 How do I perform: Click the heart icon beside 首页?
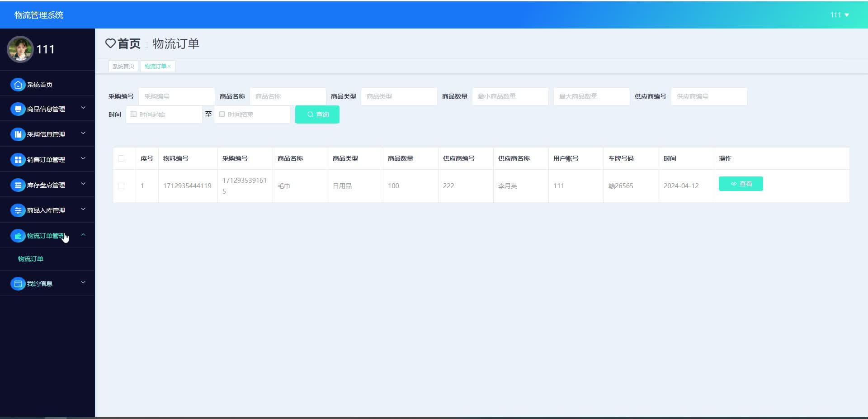pos(110,43)
